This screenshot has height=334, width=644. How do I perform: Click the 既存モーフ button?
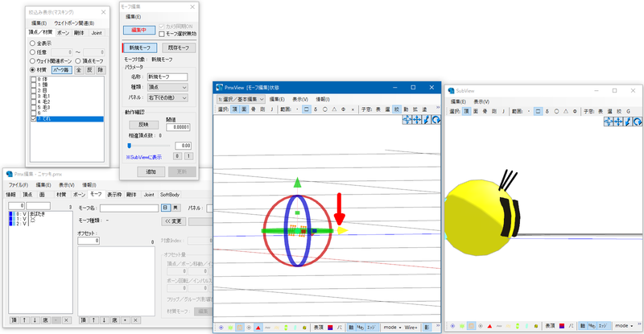[x=179, y=47]
